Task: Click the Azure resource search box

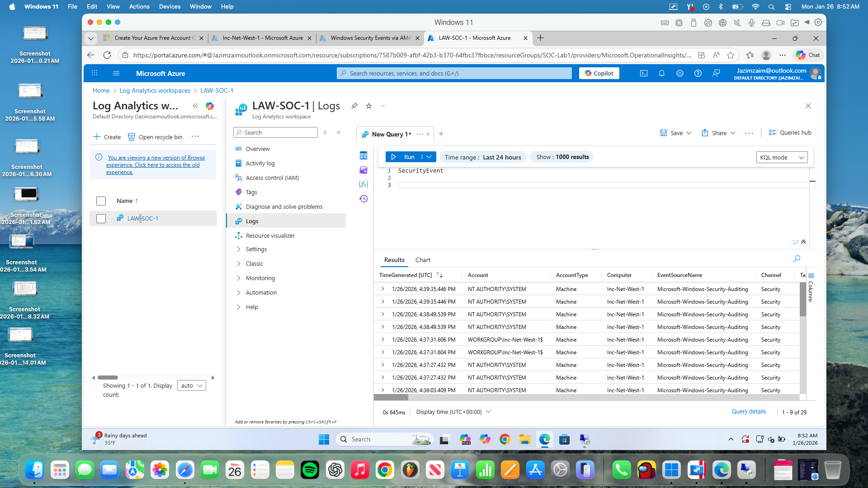Action: pyautogui.click(x=454, y=73)
